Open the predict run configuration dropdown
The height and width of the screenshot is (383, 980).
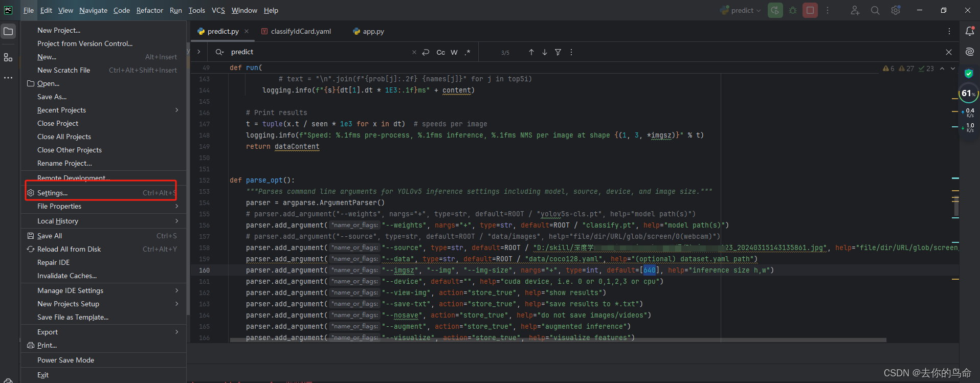741,10
